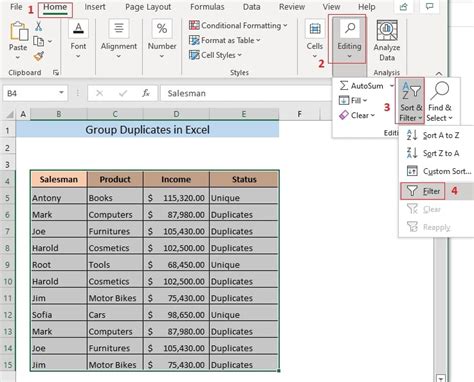
Task: Switch to the Formulas tab
Action: point(207,7)
